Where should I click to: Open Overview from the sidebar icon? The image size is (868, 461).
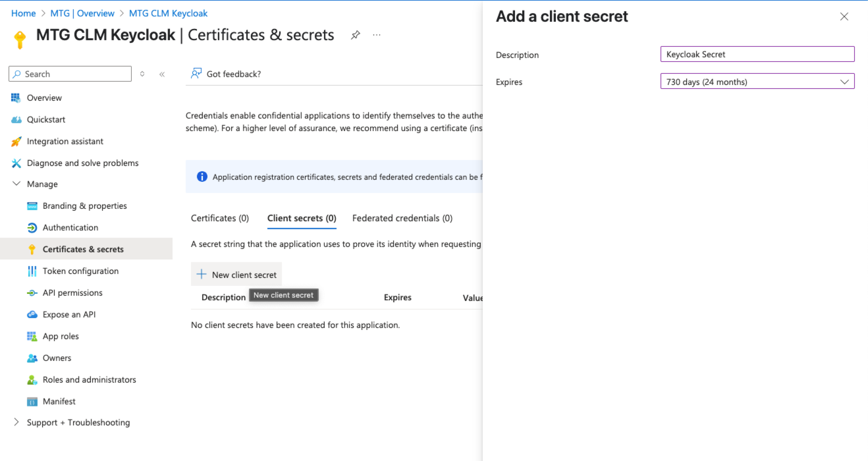pyautogui.click(x=16, y=98)
